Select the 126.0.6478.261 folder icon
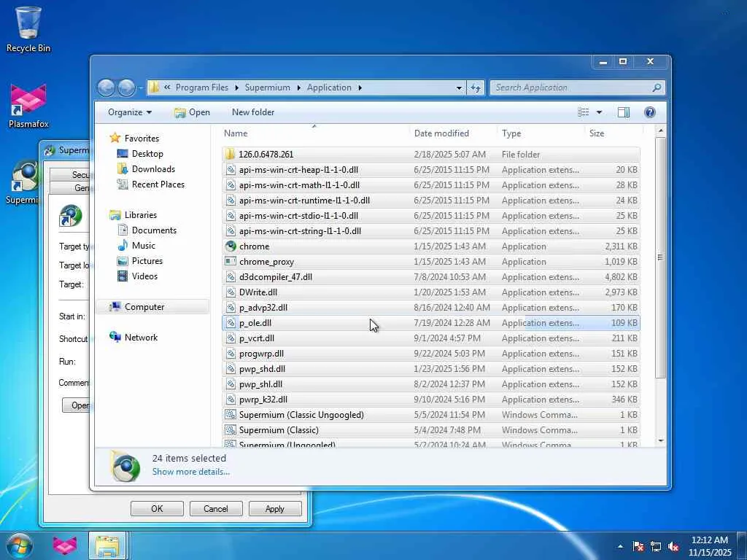This screenshot has width=747, height=560. [230, 154]
